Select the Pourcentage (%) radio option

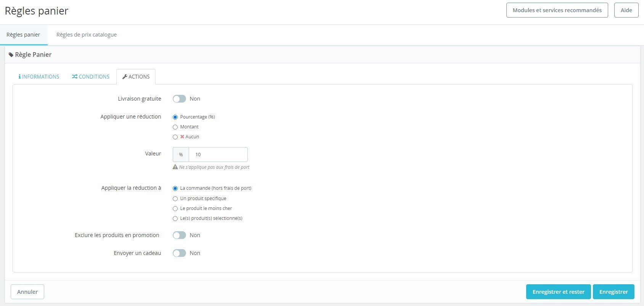tap(175, 117)
